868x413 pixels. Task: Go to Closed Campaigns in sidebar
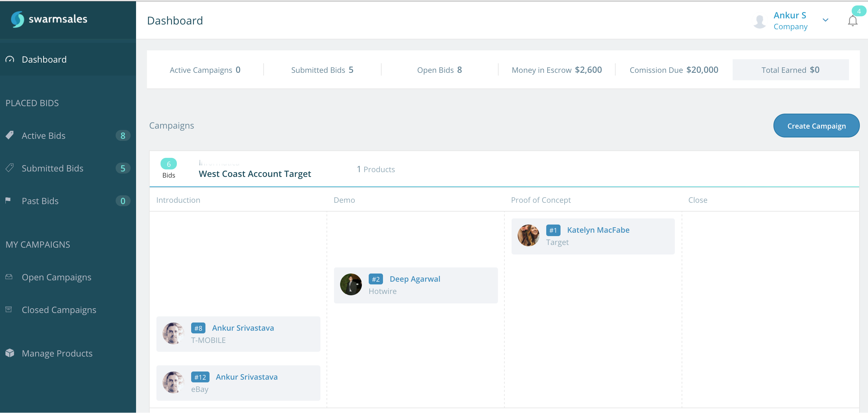pyautogui.click(x=59, y=310)
